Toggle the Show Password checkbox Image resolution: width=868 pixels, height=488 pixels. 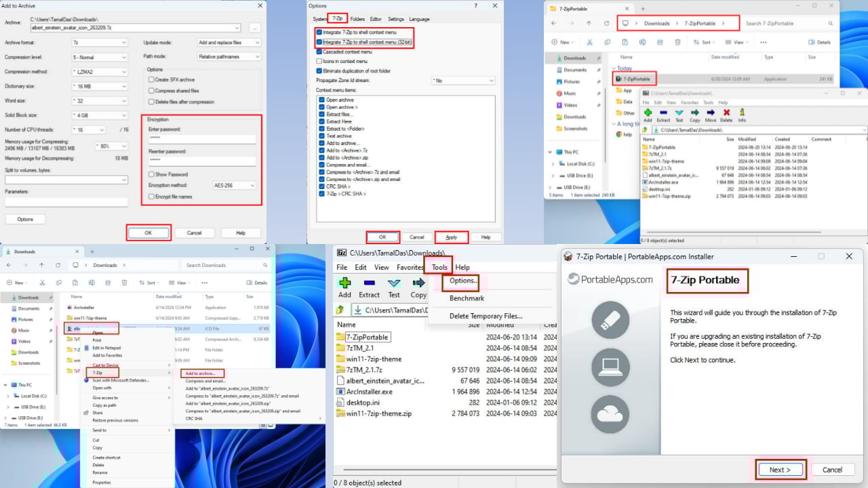coord(152,174)
